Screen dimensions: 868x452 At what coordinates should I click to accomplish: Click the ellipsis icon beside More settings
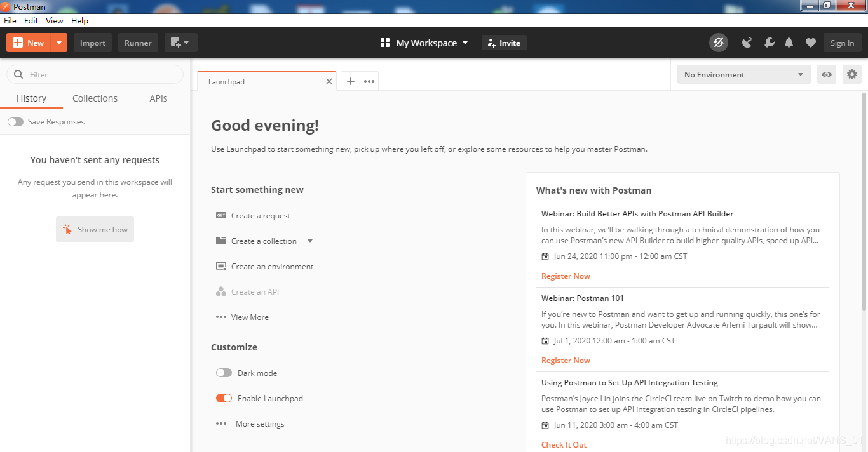221,423
